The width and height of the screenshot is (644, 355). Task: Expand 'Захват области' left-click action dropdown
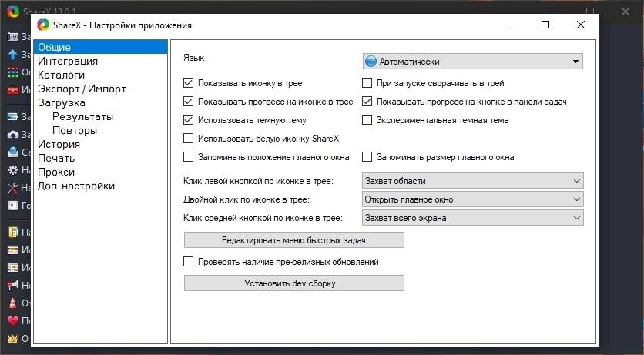472,181
